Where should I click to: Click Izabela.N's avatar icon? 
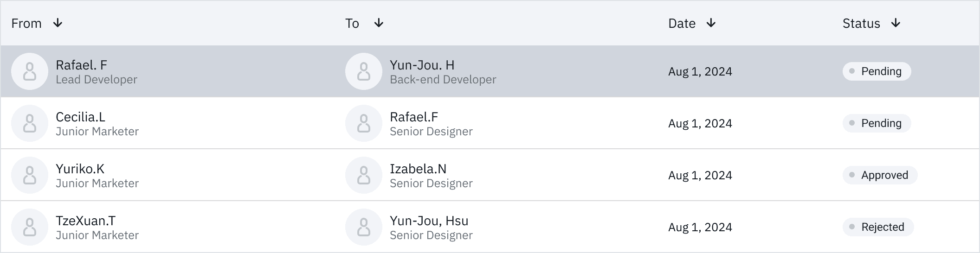(364, 175)
